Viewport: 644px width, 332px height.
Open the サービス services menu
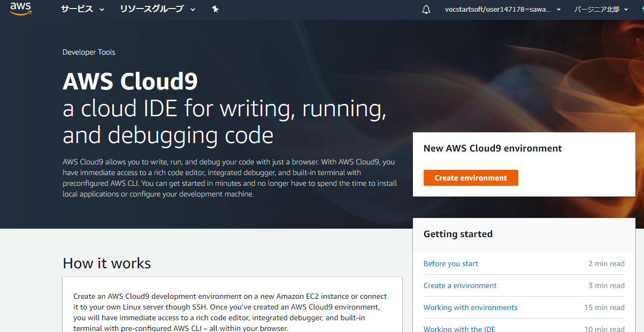(x=82, y=9)
